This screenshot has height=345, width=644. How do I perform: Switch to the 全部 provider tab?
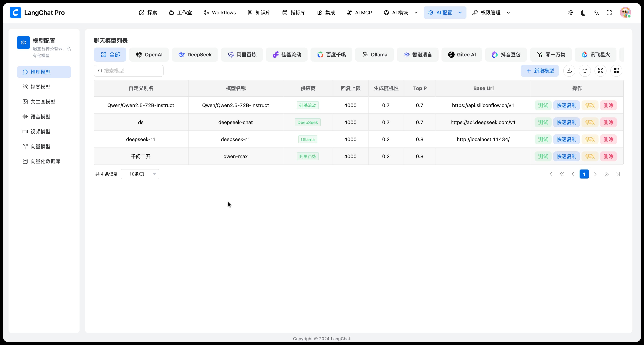click(110, 54)
